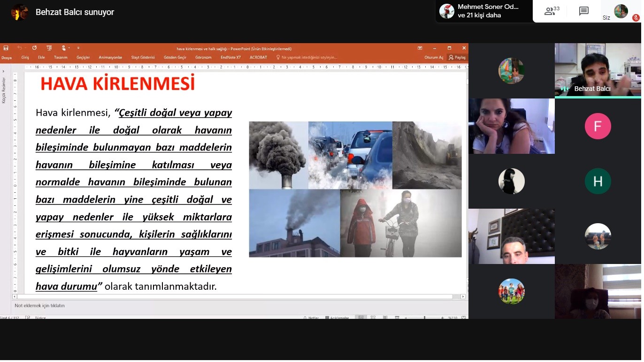Open the meeting chat panel
This screenshot has width=644, height=362.
584,11
